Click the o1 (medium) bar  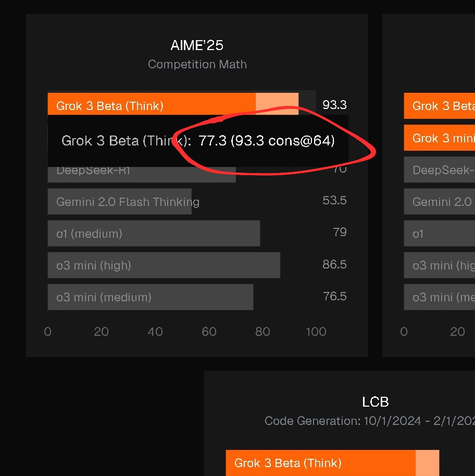pyautogui.click(x=154, y=234)
